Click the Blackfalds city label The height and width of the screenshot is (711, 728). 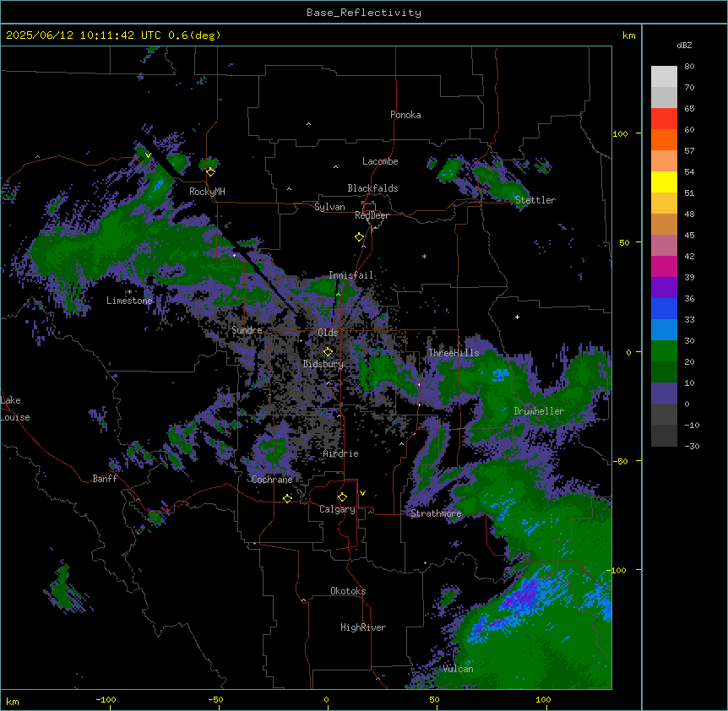coord(372,188)
